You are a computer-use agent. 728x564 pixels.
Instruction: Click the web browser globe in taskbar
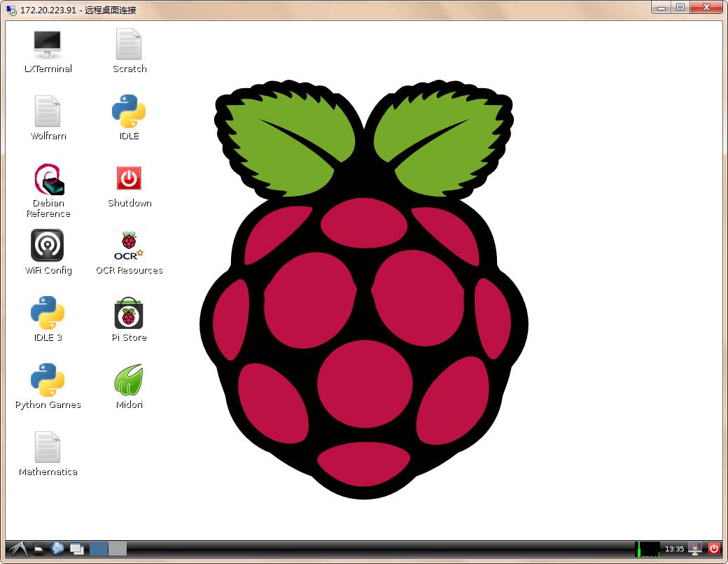pos(57,549)
